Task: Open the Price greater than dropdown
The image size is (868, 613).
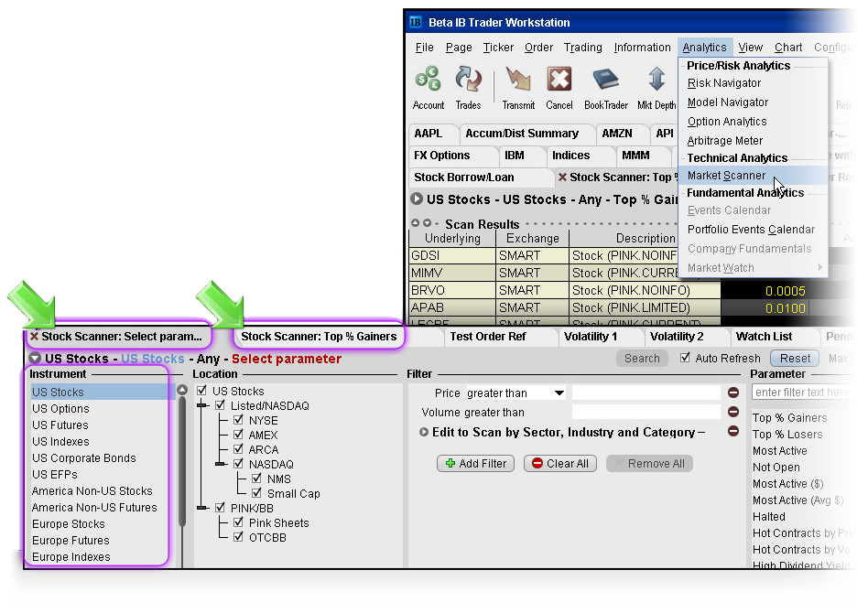Action: tap(559, 393)
